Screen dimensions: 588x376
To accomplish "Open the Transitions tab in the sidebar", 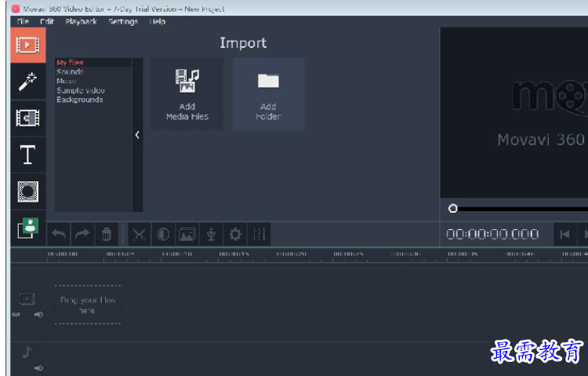I will (x=27, y=118).
